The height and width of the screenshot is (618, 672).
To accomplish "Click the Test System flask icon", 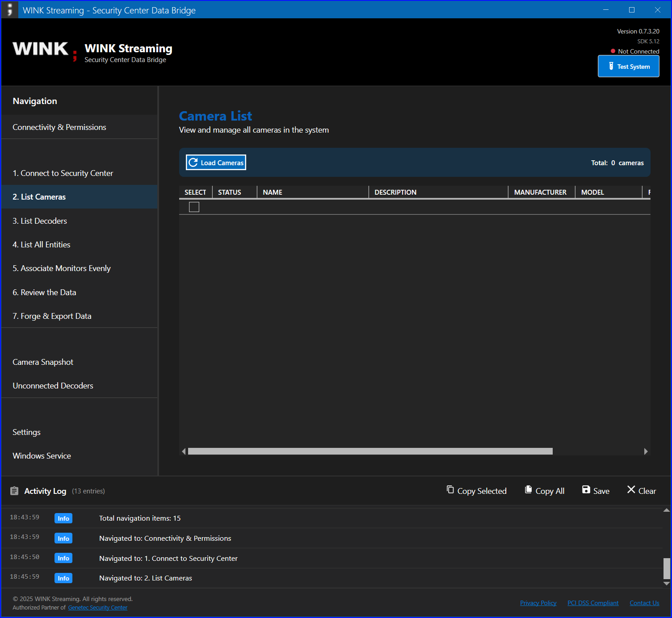I will 611,66.
